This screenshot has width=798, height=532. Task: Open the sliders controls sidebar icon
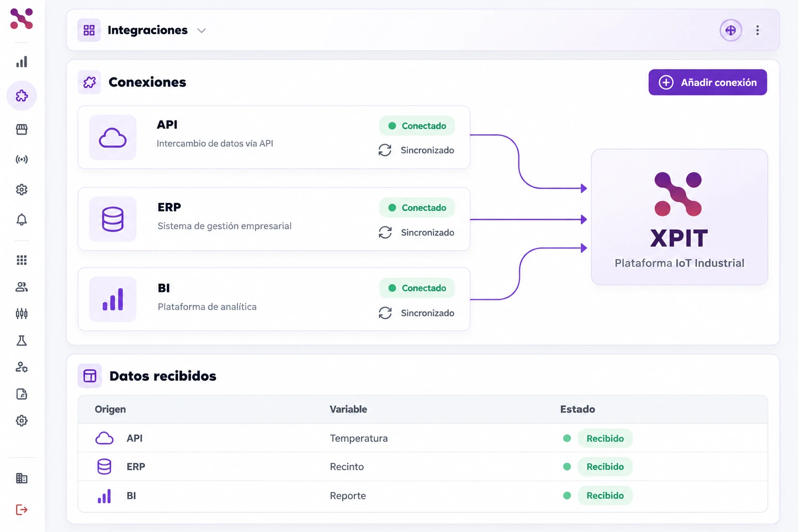[21, 313]
